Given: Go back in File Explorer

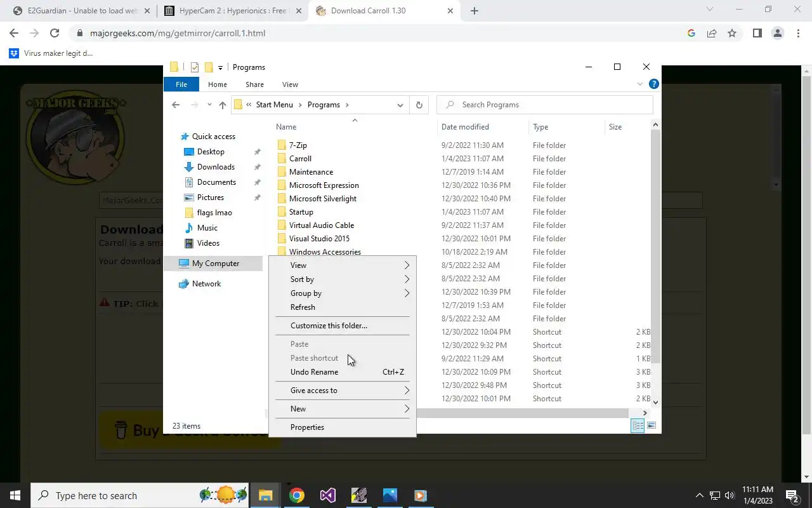Looking at the screenshot, I should click(x=176, y=105).
